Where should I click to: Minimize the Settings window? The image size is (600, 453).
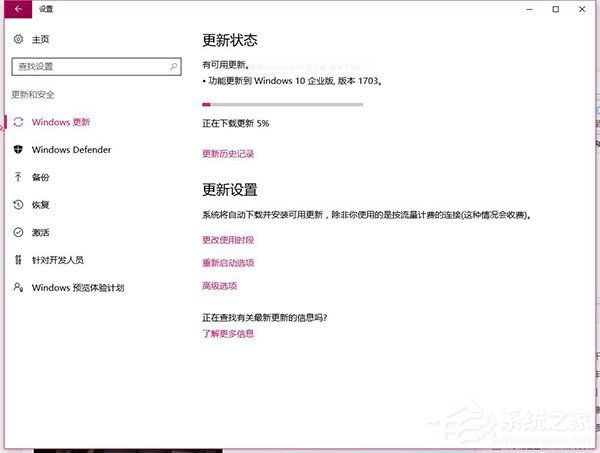point(529,9)
